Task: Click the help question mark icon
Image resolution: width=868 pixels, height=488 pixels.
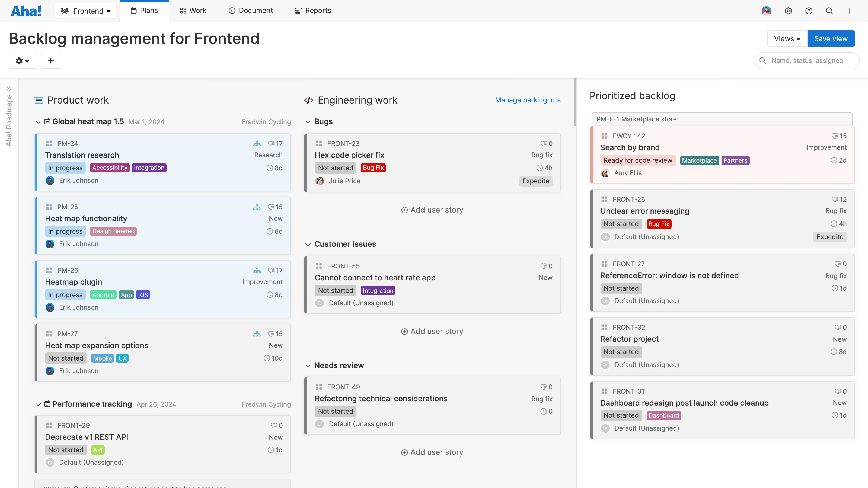Action: (809, 11)
